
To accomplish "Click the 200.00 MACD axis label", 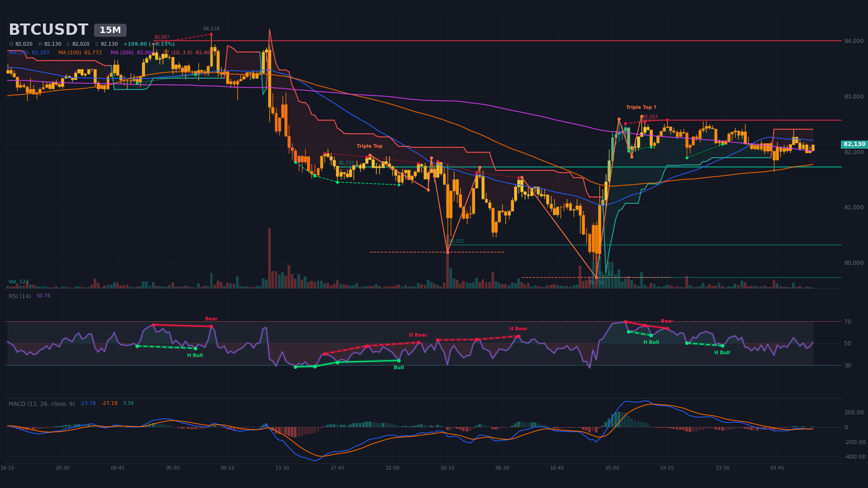I will pos(854,413).
